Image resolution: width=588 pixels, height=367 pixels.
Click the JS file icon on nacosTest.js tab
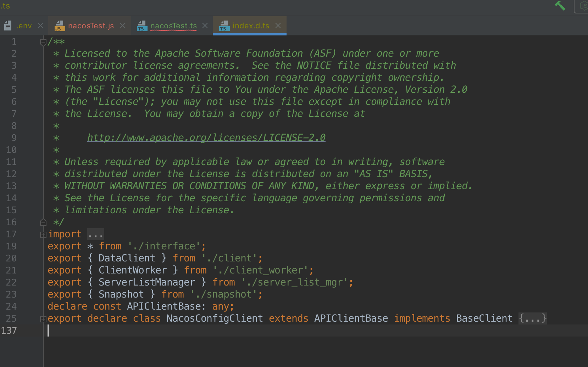pyautogui.click(x=60, y=26)
